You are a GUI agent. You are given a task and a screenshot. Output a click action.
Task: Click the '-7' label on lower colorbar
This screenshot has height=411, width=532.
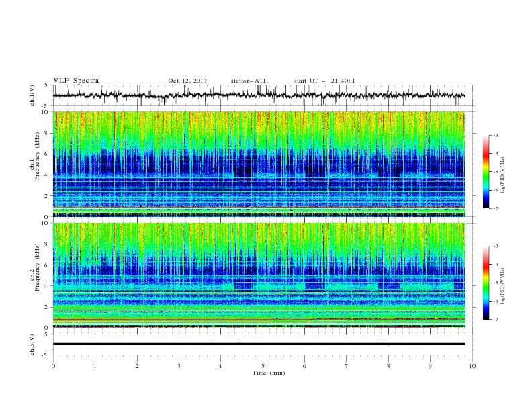pos(495,320)
